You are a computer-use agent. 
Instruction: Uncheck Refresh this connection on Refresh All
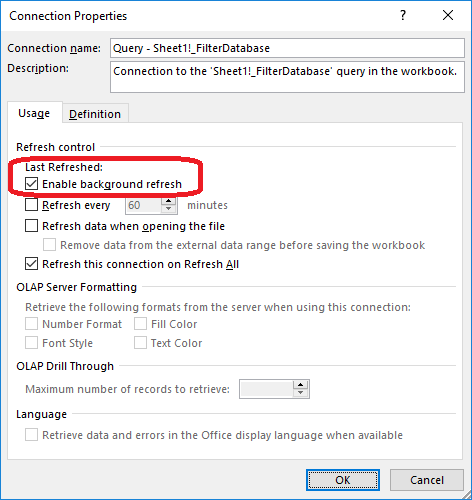(31, 264)
